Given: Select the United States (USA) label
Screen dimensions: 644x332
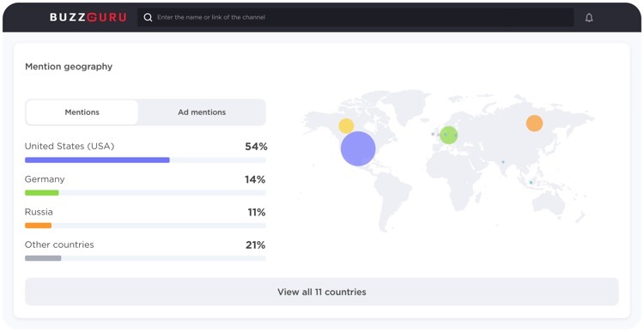Looking at the screenshot, I should pyautogui.click(x=70, y=146).
